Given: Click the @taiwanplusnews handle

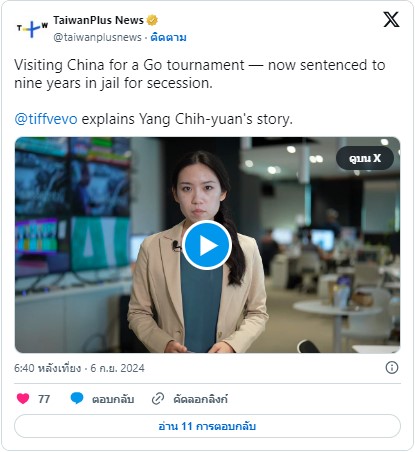Looking at the screenshot, I should click(x=97, y=37).
